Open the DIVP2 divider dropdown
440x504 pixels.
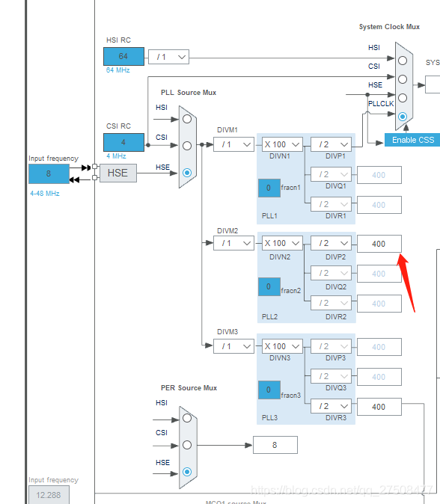[x=331, y=243]
